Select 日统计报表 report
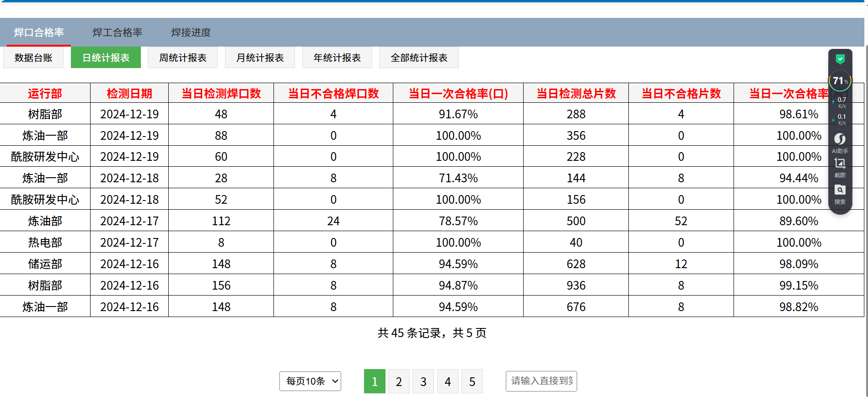This screenshot has width=868, height=402. [106, 58]
